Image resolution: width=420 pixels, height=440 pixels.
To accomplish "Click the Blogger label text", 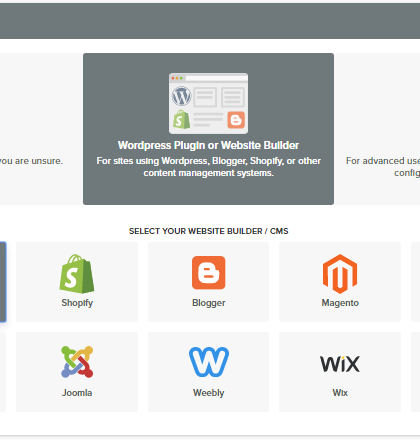I will [209, 303].
